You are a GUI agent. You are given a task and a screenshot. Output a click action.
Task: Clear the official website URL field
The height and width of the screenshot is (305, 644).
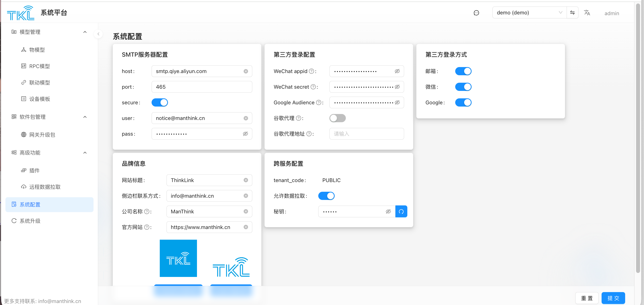(x=246, y=227)
